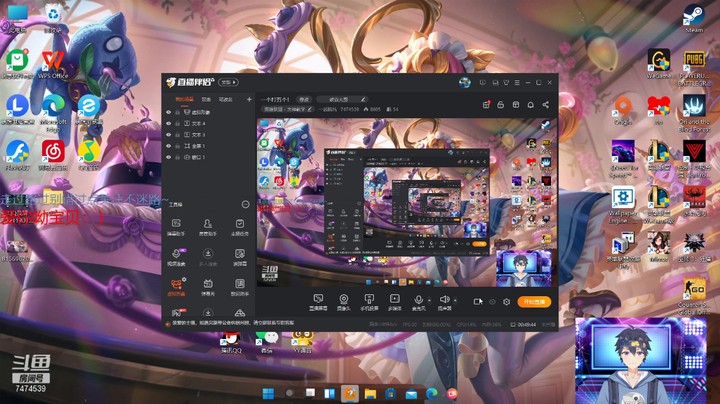Lock the 文本 4 layer
The width and height of the screenshot is (720, 404).
click(177, 123)
